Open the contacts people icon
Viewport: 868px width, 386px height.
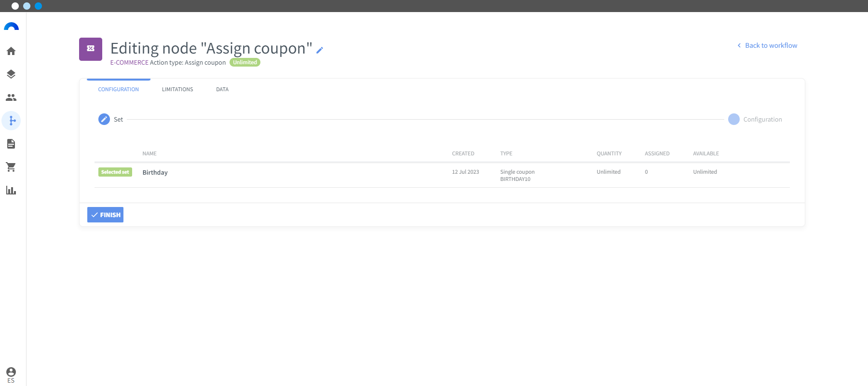tap(11, 97)
